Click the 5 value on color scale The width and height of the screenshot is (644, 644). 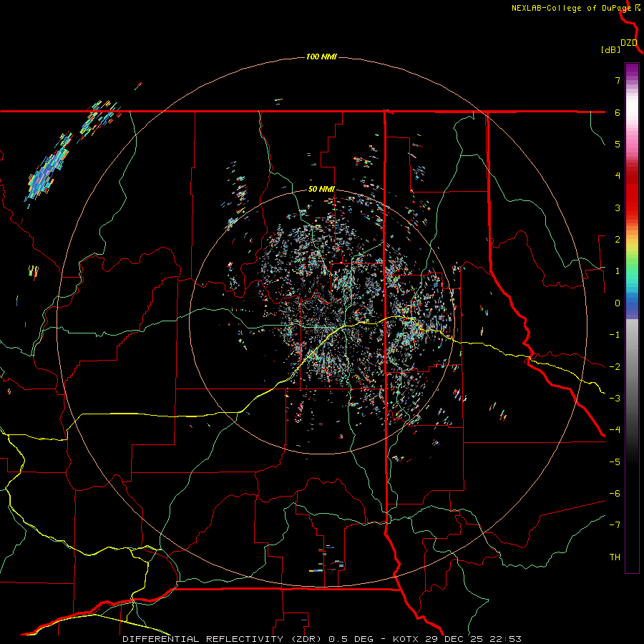618,144
